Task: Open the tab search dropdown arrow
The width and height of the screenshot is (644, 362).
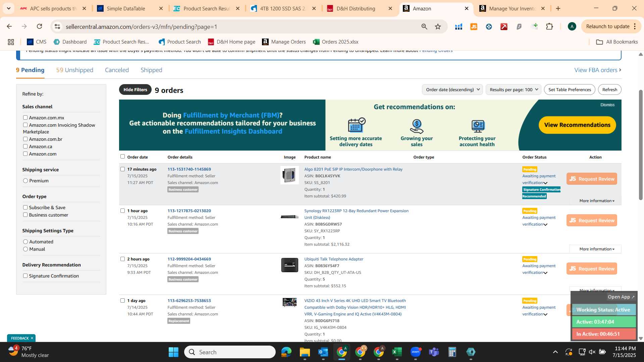Action: coord(8,8)
